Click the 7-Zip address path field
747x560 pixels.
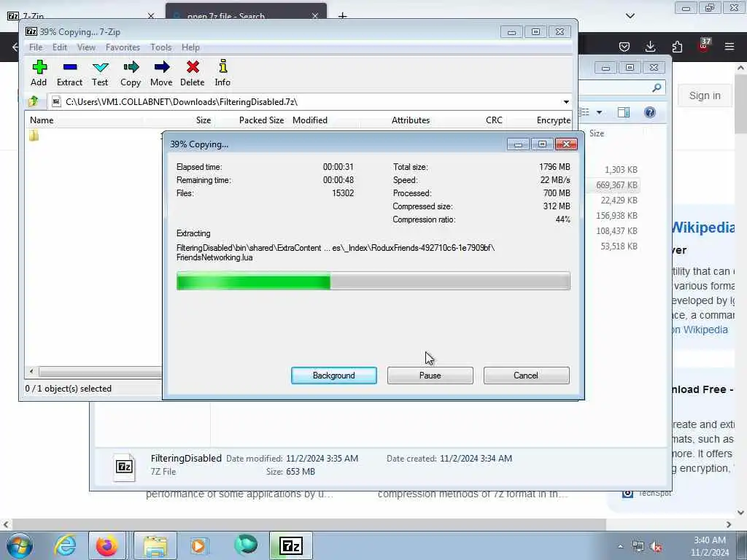pos(305,101)
